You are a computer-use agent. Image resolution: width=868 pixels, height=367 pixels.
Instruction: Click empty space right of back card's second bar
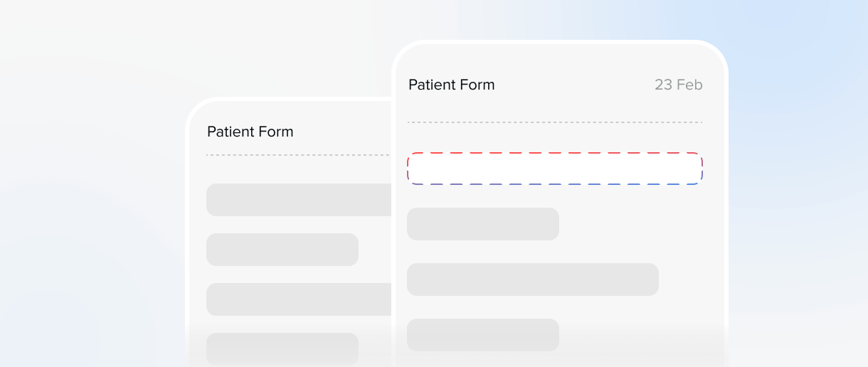374,250
